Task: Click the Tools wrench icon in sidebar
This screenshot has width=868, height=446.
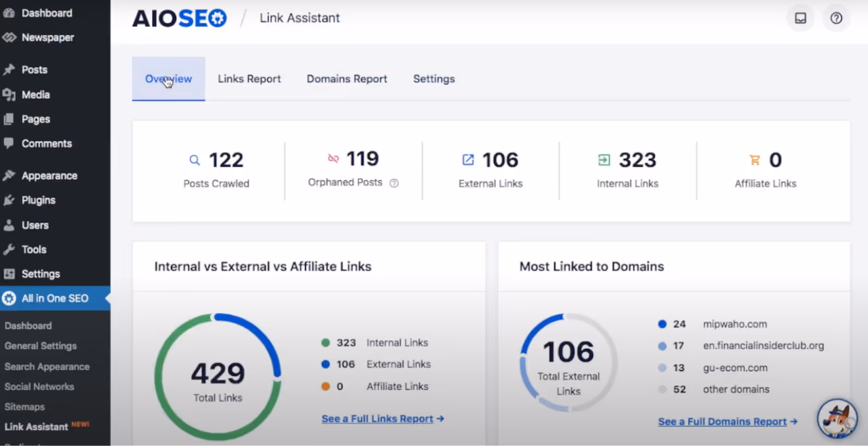Action: [9, 249]
